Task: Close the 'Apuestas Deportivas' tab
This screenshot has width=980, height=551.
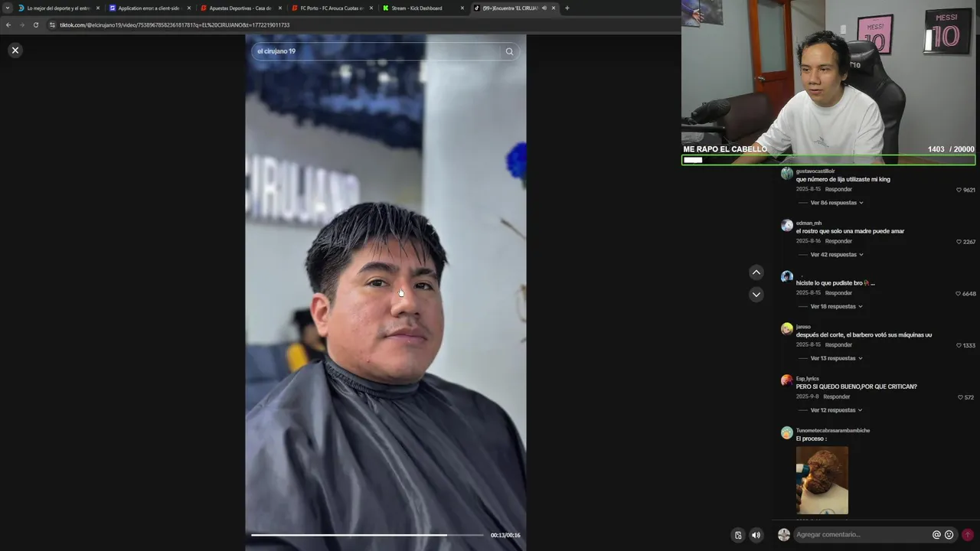Action: (280, 8)
